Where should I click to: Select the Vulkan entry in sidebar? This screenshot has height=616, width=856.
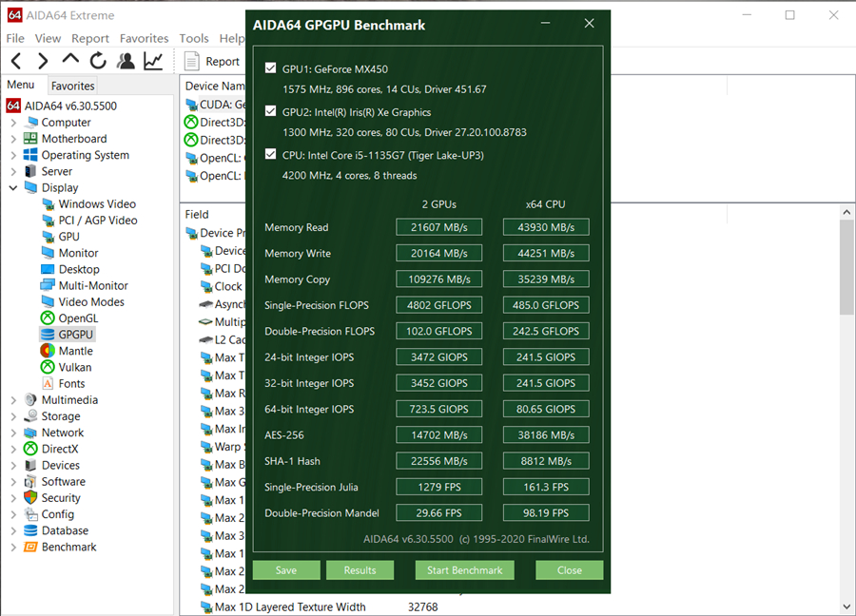[x=75, y=367]
